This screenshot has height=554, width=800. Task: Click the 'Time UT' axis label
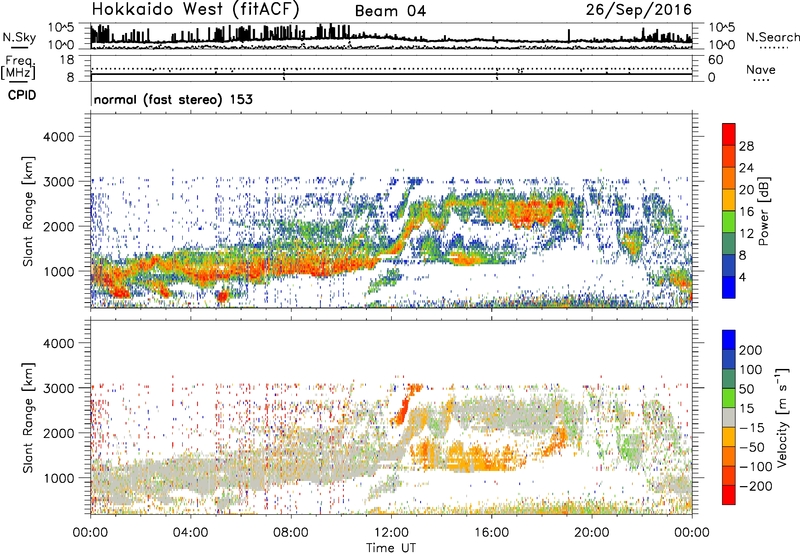coord(391,548)
